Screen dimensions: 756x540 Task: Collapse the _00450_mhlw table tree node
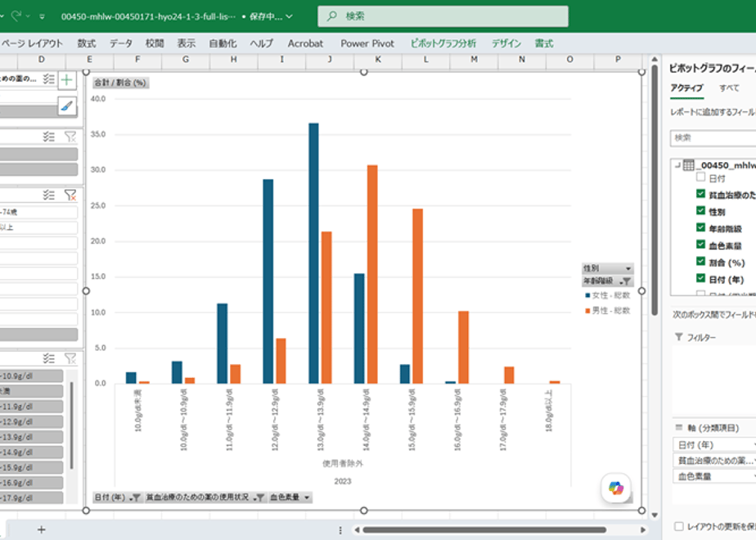click(x=677, y=165)
